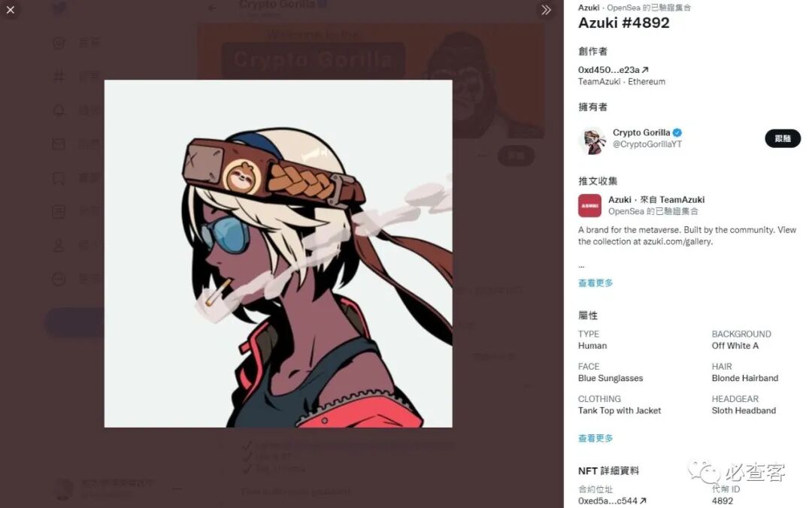Expand more attributes below CLOTHING with 查看更多
Image resolution: width=812 pixels, height=508 pixels.
tap(595, 439)
